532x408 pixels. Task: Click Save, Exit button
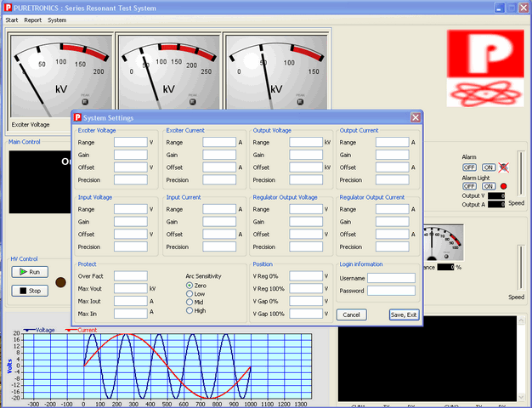(404, 314)
